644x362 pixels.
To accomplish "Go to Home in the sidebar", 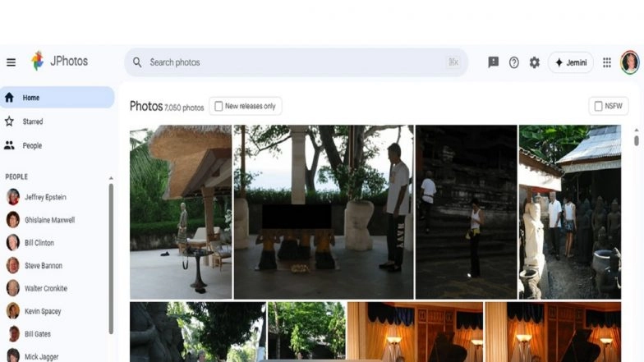I will (x=57, y=98).
